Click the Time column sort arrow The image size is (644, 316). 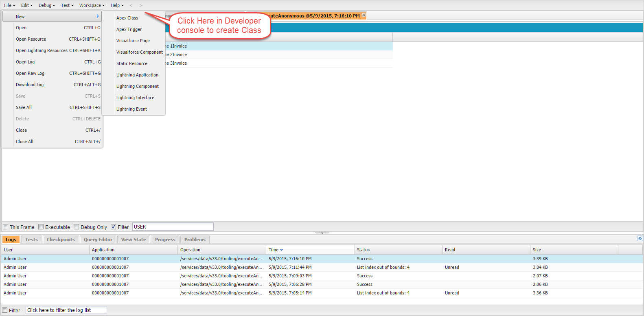(x=281, y=250)
